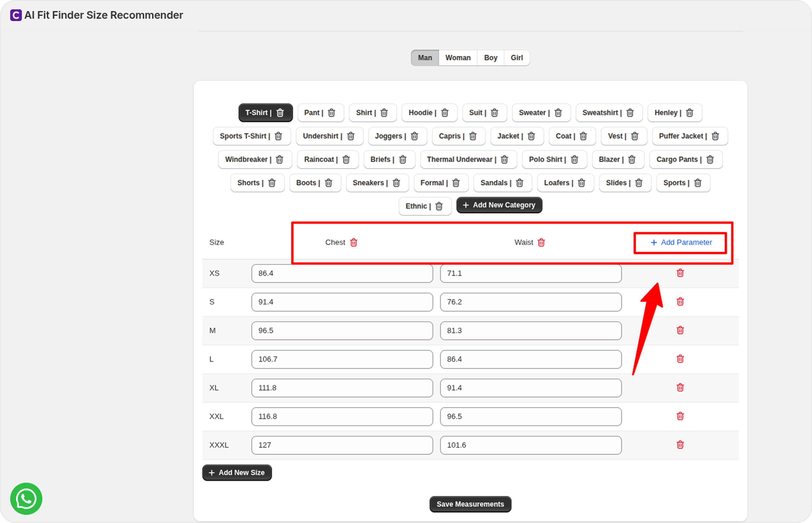The width and height of the screenshot is (812, 523).
Task: Open WhatsApp chat support icon
Action: 26,499
